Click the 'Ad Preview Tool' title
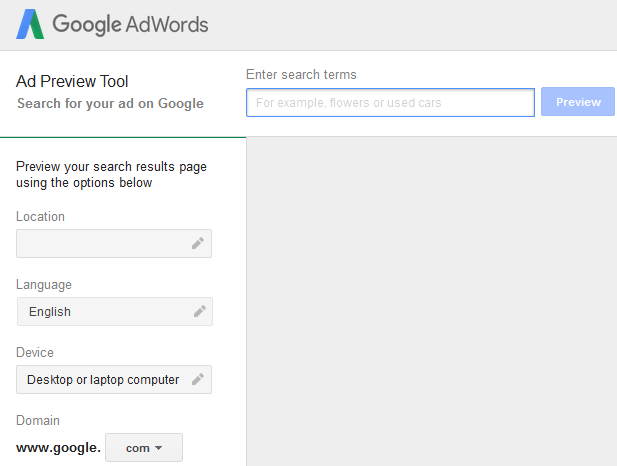The width and height of the screenshot is (617, 466). (x=72, y=81)
